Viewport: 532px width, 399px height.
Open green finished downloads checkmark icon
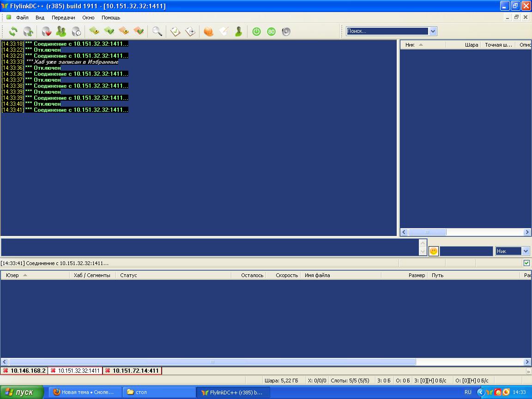click(109, 31)
